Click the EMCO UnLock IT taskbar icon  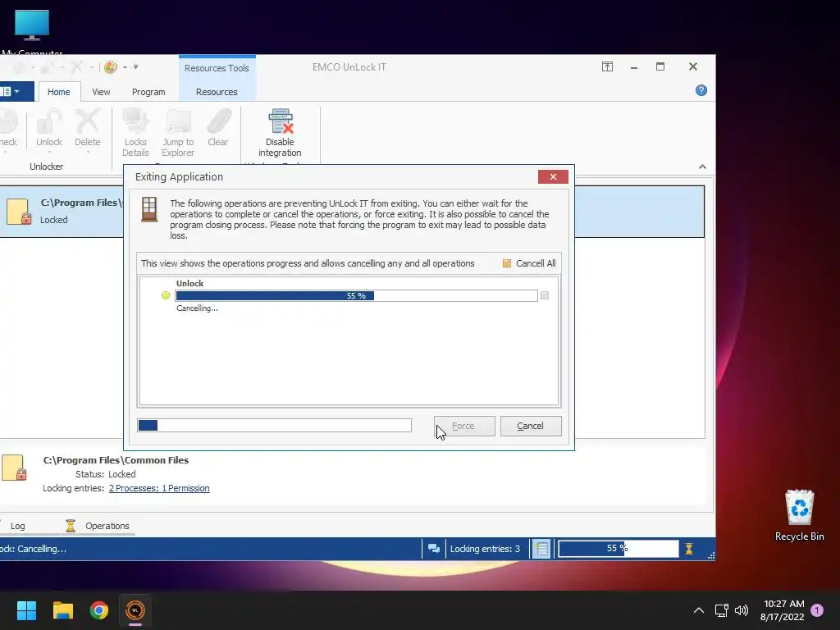135,610
